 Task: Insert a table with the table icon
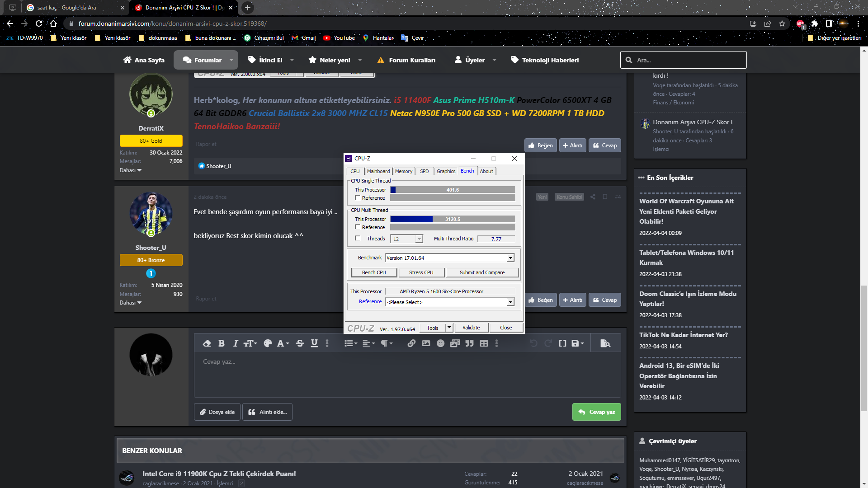(484, 343)
